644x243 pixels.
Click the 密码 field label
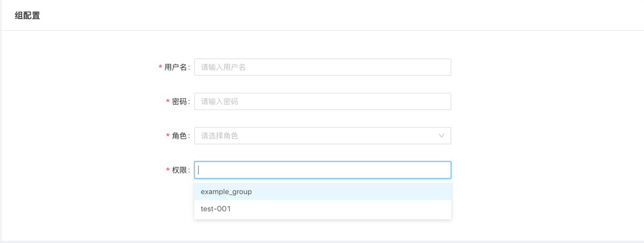click(179, 101)
